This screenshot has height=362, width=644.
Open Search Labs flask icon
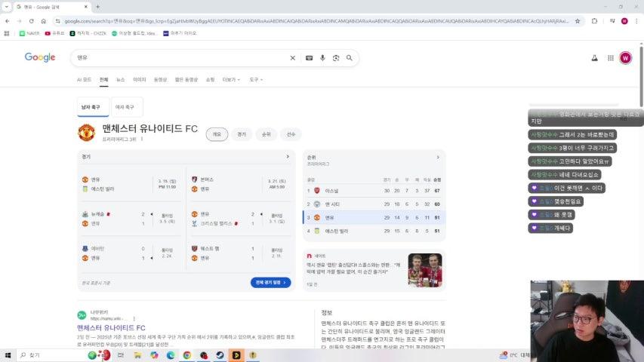point(594,58)
